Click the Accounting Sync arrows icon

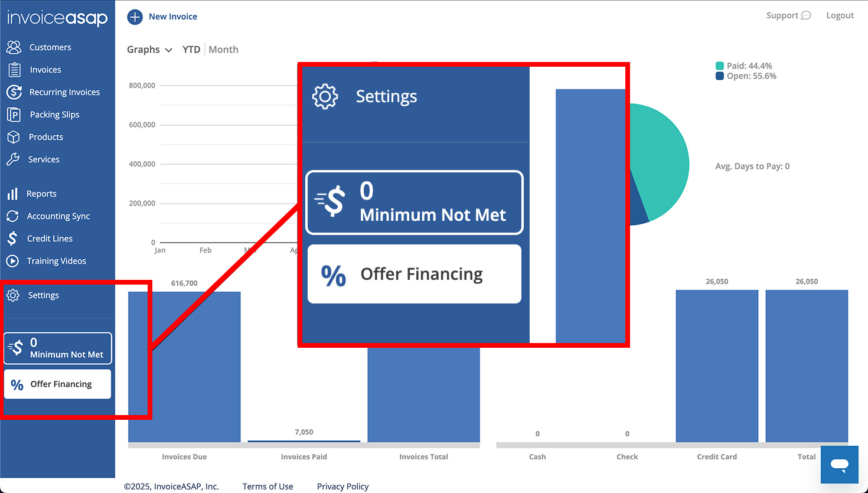coord(12,216)
